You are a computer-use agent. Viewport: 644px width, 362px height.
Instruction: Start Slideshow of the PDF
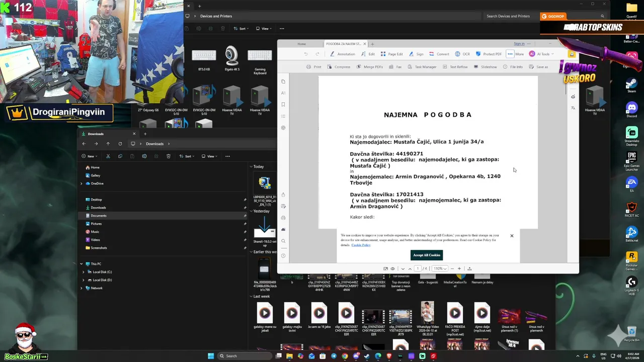(486, 67)
